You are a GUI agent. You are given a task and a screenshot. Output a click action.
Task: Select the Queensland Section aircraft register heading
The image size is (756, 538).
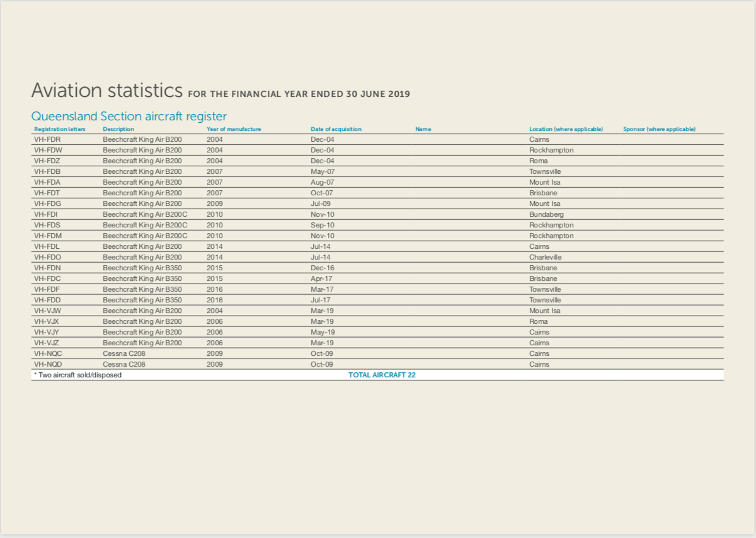129,116
